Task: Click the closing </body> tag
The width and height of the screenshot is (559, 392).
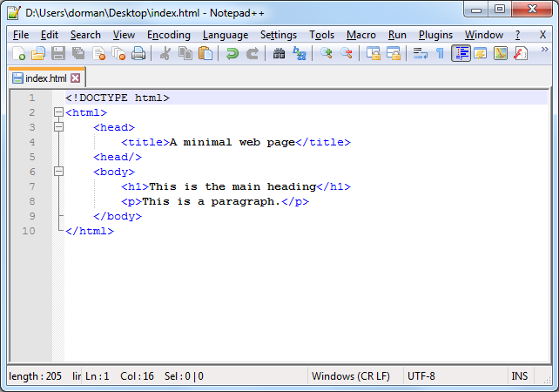Action: (x=118, y=216)
